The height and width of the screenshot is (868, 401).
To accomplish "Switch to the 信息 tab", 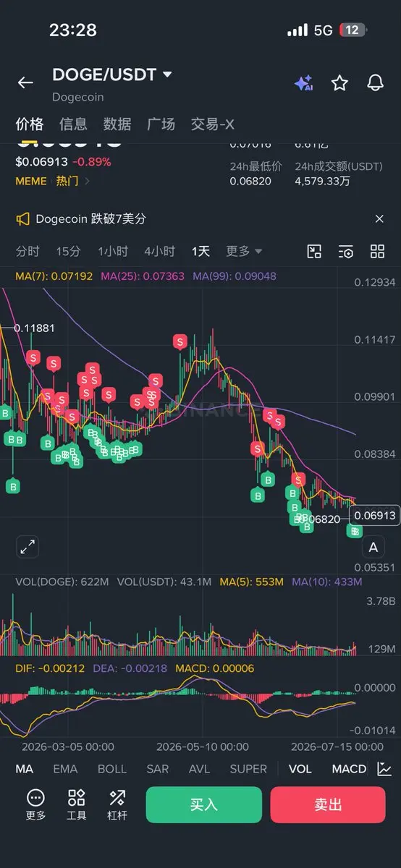I will [73, 124].
